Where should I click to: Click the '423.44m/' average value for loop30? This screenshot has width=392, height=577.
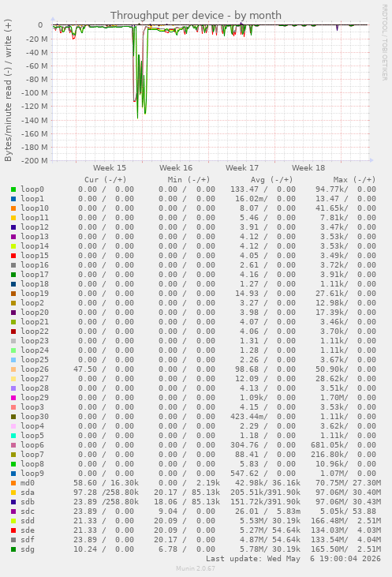click(249, 417)
